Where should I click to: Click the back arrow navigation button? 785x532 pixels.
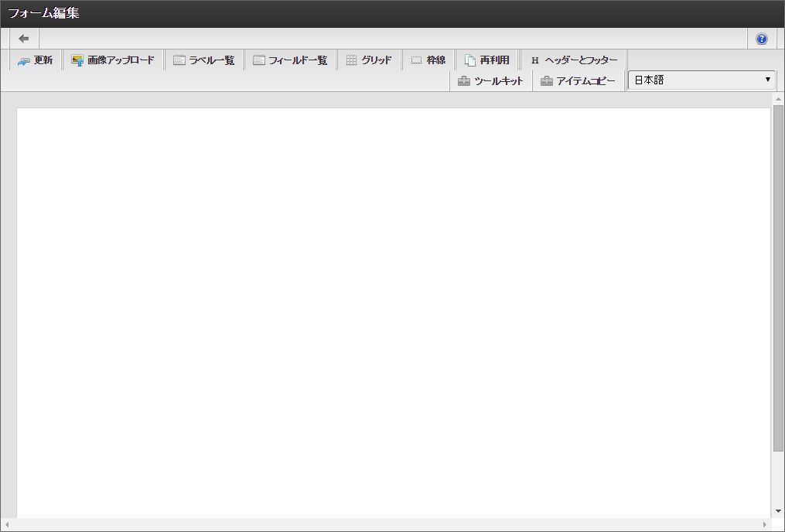[22, 37]
